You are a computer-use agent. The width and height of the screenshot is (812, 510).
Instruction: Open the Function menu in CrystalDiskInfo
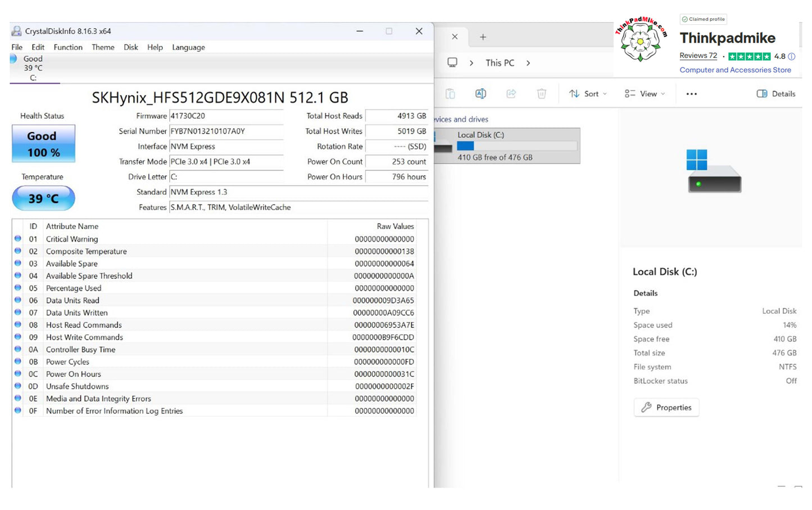pos(68,47)
